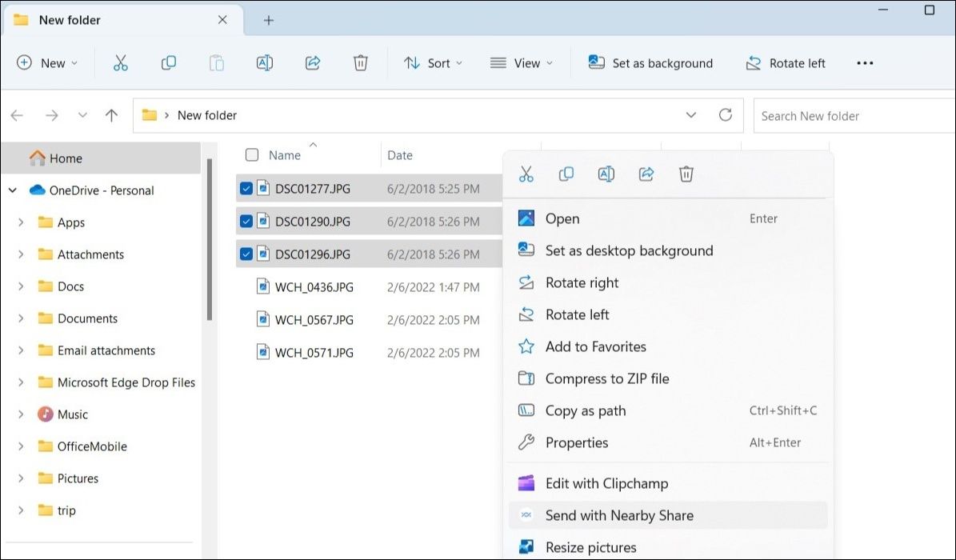
Task: Choose Send with Nearby Share
Action: 620,515
